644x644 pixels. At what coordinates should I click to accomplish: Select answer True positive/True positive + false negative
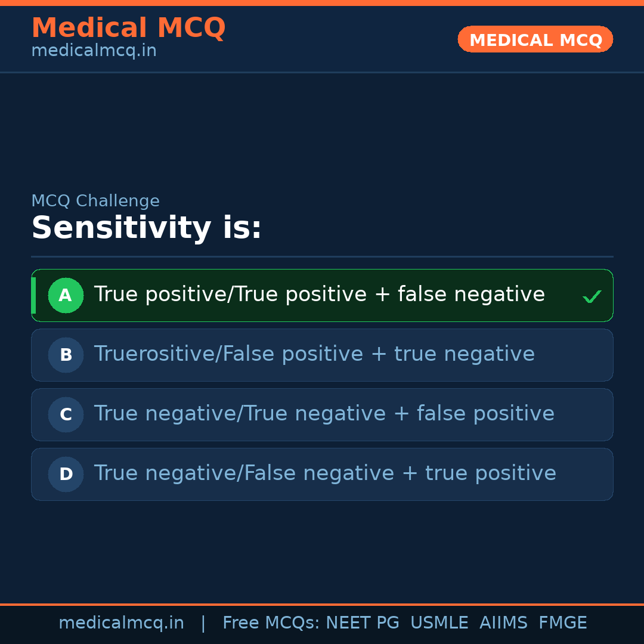(x=319, y=295)
